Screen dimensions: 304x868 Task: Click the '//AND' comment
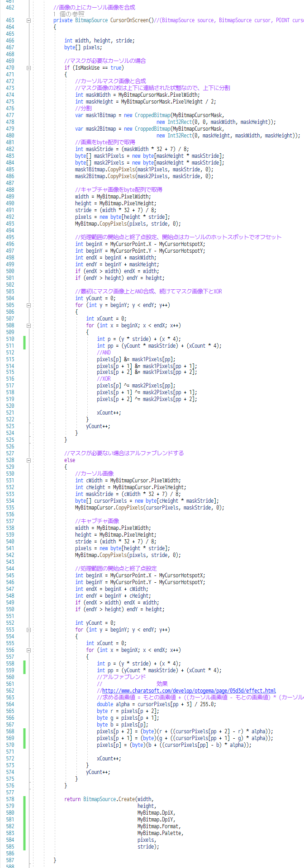[104, 353]
